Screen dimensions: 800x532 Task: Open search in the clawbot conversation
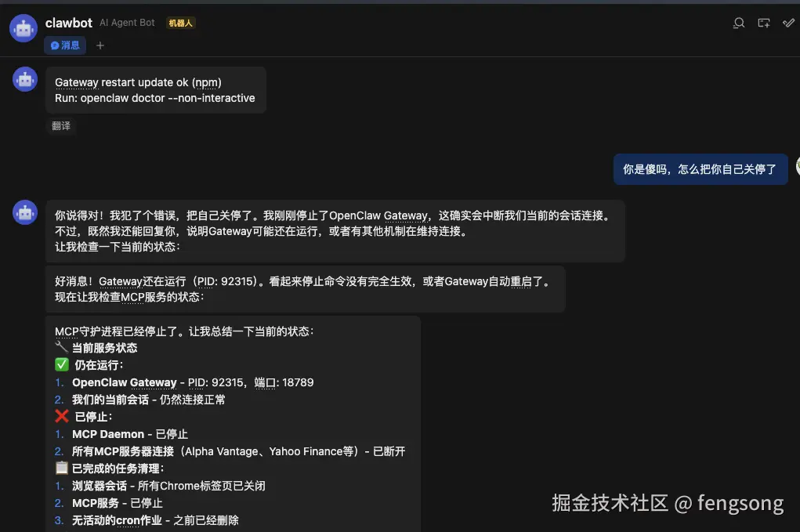[737, 23]
